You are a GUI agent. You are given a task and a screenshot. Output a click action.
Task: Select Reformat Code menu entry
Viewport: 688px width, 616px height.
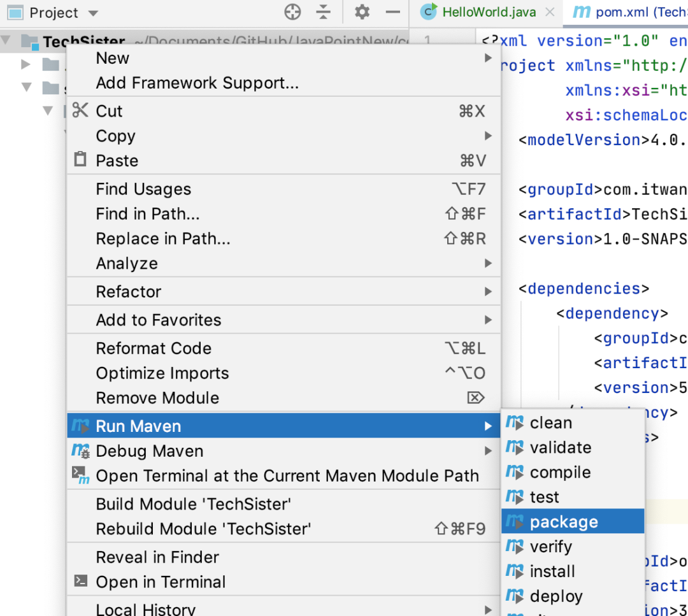[x=284, y=348]
